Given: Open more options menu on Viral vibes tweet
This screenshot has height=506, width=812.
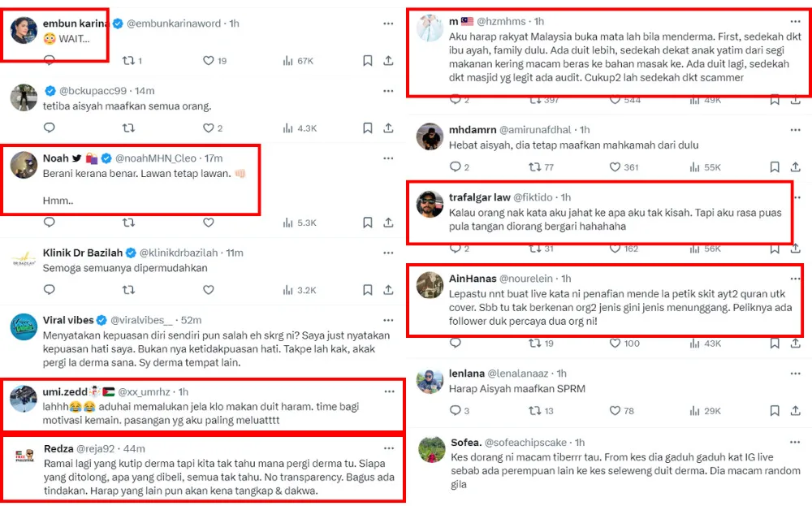Looking at the screenshot, I should tap(388, 320).
